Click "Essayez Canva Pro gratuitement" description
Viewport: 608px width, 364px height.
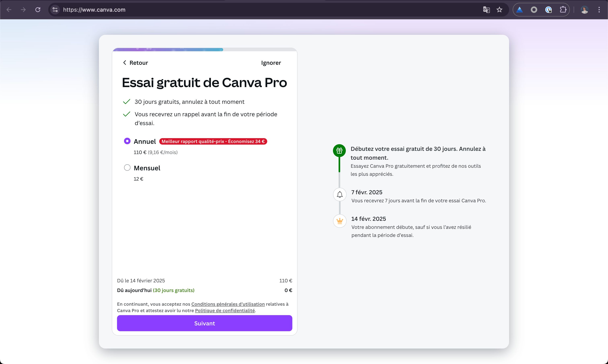(x=416, y=170)
